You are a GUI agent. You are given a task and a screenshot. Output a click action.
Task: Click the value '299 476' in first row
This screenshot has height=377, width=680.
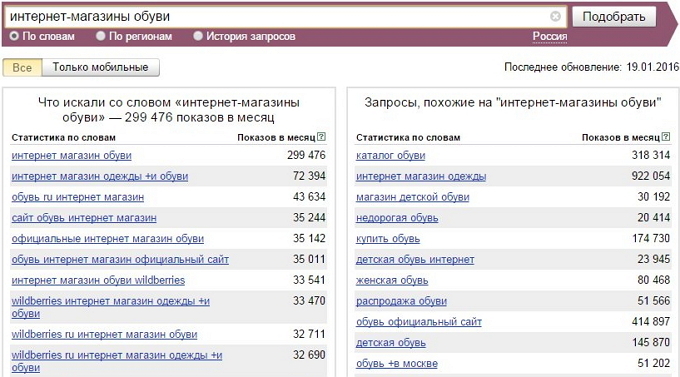(x=306, y=155)
